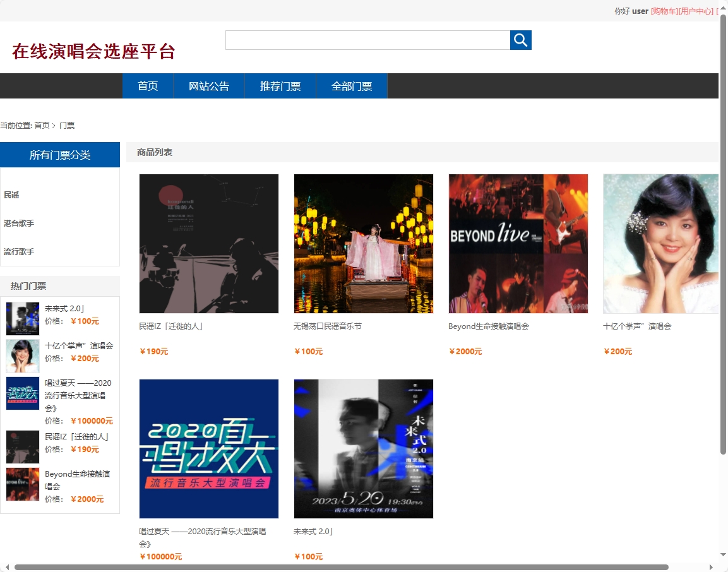Image resolution: width=728 pixels, height=572 pixels.
Task: Open the 购物车 shopping cart link
Action: (x=662, y=11)
